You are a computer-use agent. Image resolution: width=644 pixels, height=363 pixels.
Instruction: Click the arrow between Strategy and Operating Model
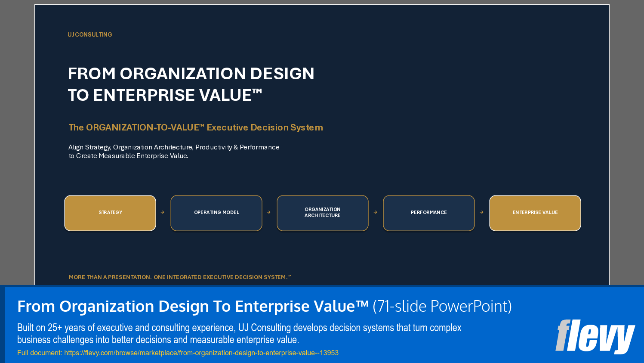click(x=163, y=212)
